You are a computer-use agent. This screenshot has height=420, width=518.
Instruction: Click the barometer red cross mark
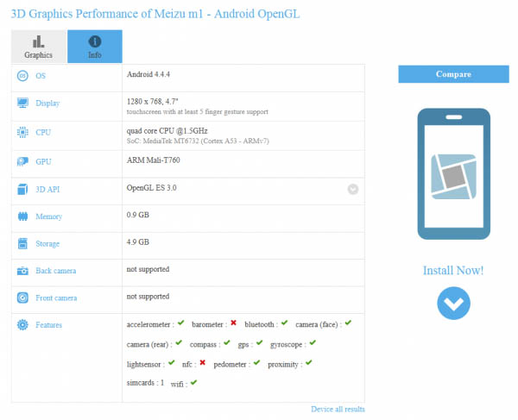pos(234,323)
